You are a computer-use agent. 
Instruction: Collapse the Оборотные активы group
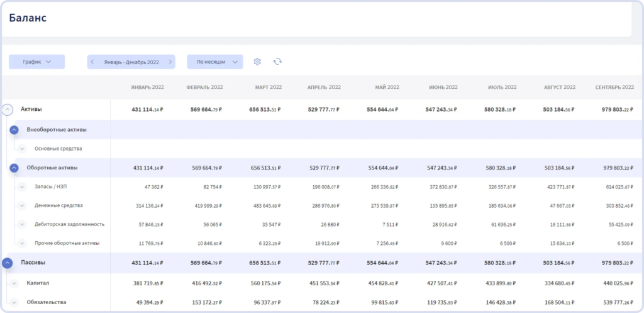(x=14, y=168)
